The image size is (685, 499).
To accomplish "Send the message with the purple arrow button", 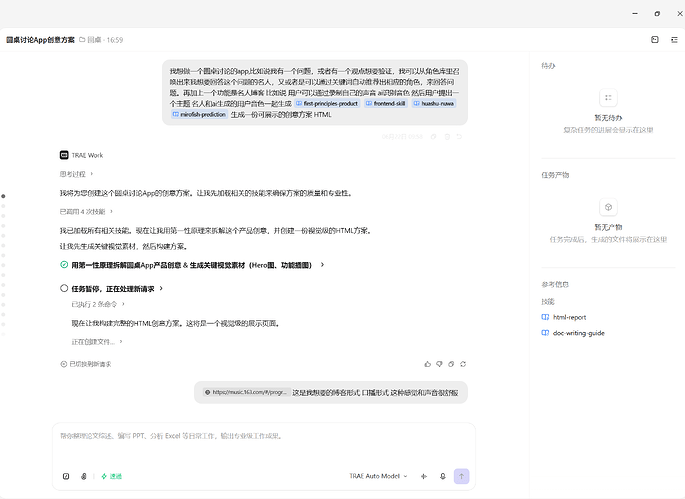I will 461,476.
